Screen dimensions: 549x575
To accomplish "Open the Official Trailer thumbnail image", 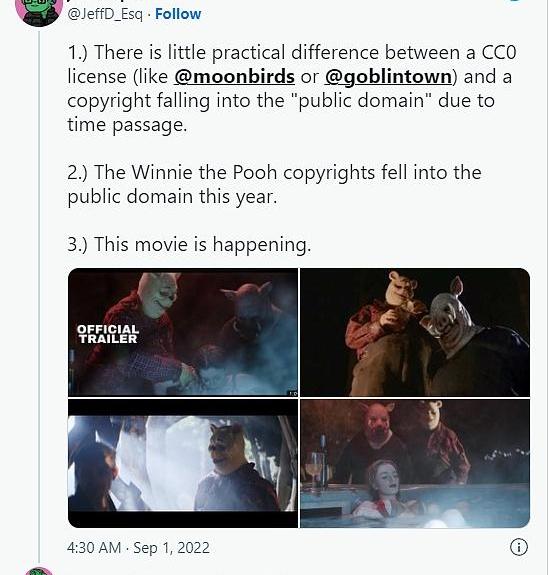I will click(x=183, y=332).
